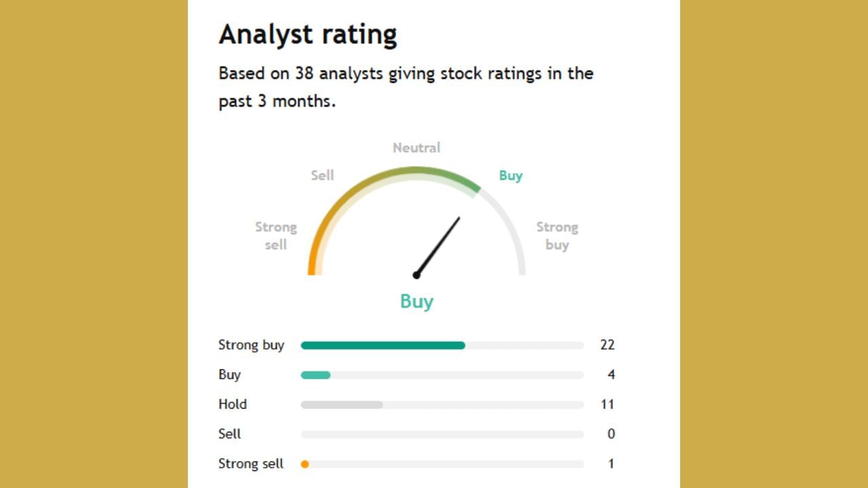This screenshot has width=868, height=488.
Task: Click the Hold count 11
Action: click(607, 405)
